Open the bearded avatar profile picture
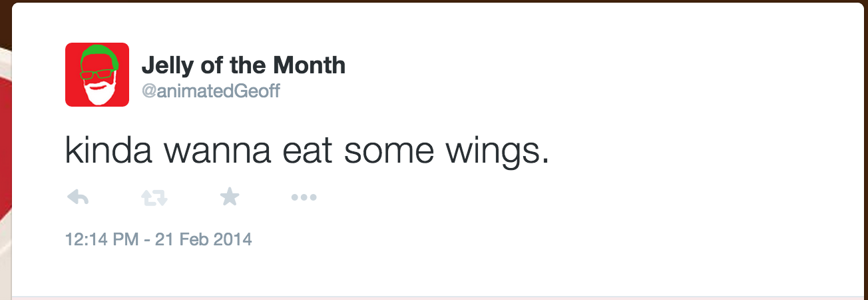 coord(97,75)
